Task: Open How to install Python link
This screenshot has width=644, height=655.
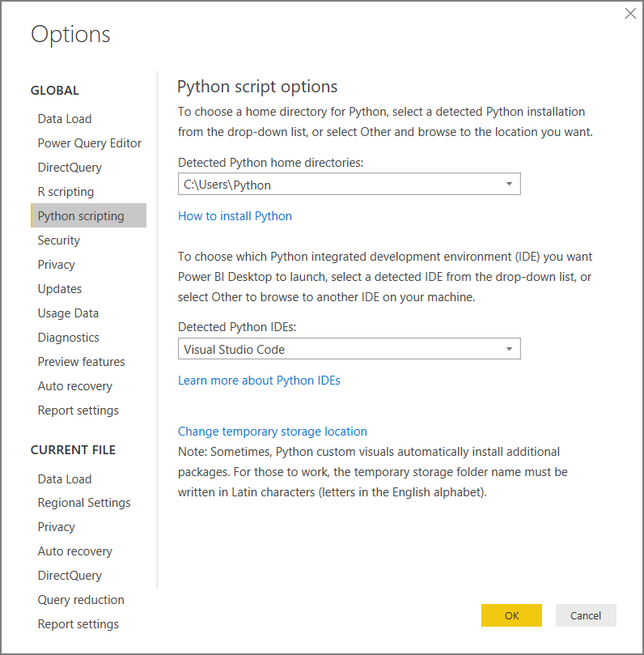Action: pos(235,215)
